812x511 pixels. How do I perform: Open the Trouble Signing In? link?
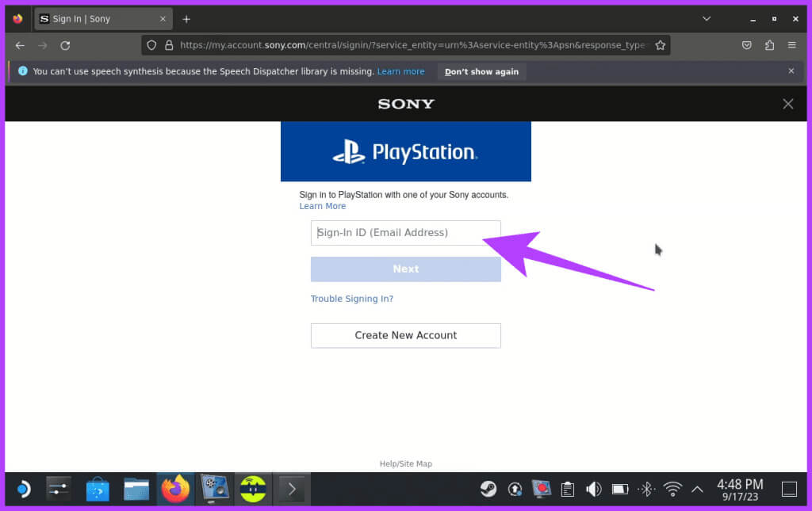[x=351, y=299]
